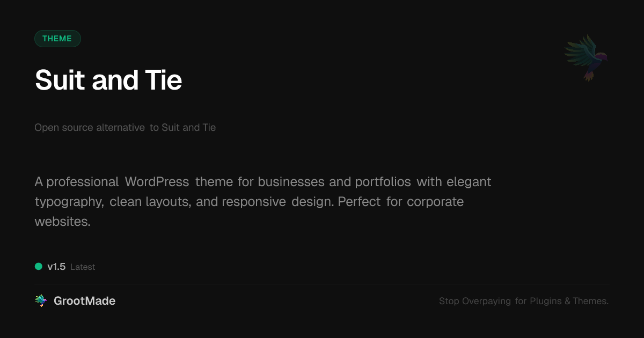Click the Stop Overpaying phrase
The height and width of the screenshot is (338, 644).
tap(475, 301)
